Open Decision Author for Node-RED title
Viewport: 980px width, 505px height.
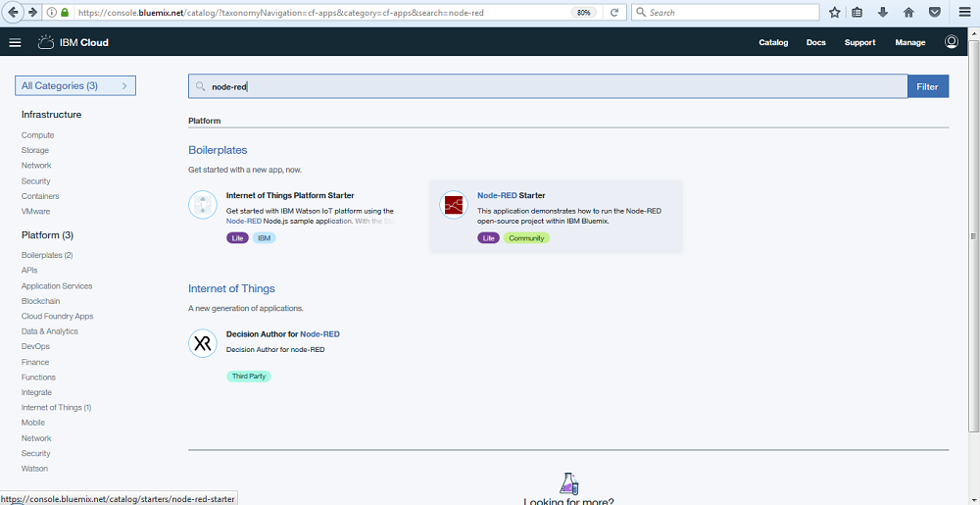point(282,334)
